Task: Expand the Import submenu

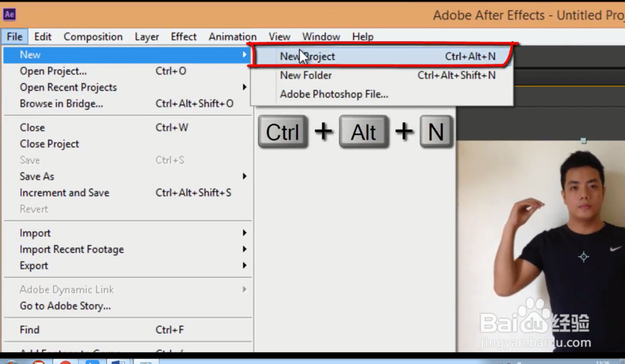Action: coord(127,233)
